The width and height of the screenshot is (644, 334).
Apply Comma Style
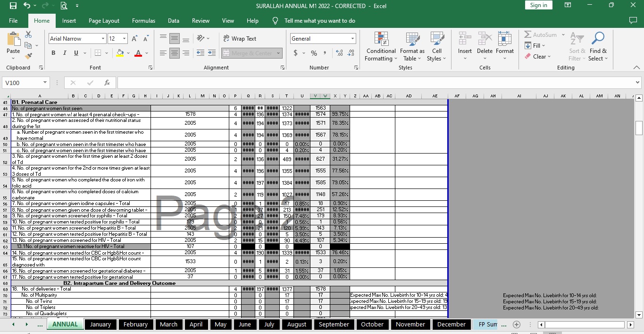pos(325,53)
